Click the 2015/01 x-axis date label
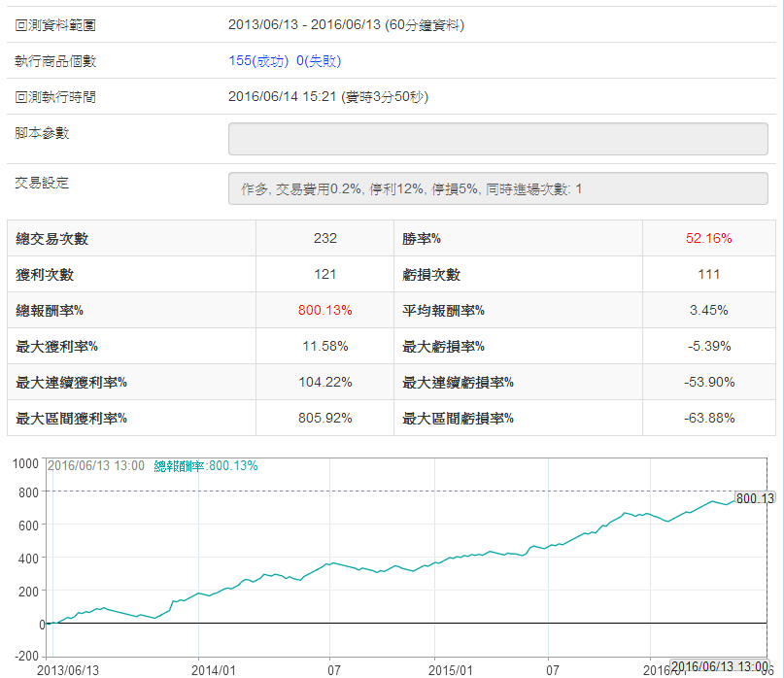This screenshot has height=678, width=784. (x=451, y=670)
